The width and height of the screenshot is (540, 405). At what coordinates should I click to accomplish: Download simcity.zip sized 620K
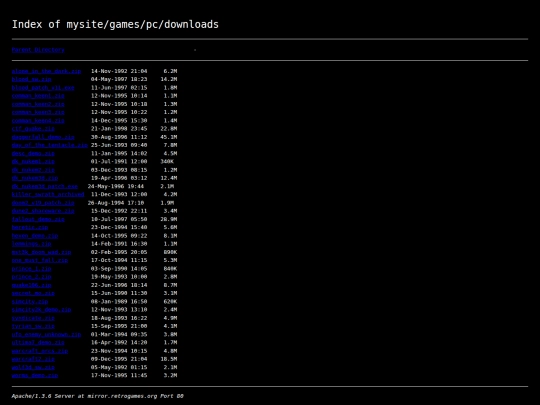[x=30, y=302]
